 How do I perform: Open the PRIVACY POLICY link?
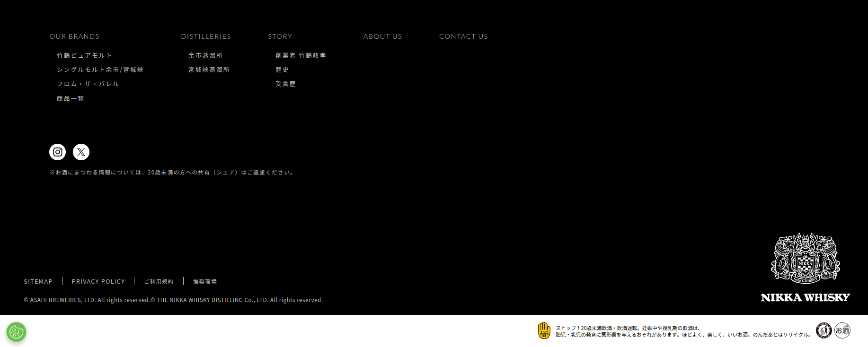98,281
